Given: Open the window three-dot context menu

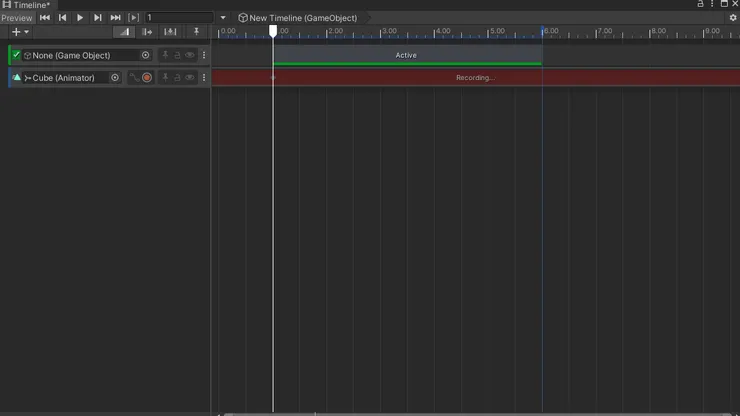Looking at the screenshot, I should (x=712, y=4).
